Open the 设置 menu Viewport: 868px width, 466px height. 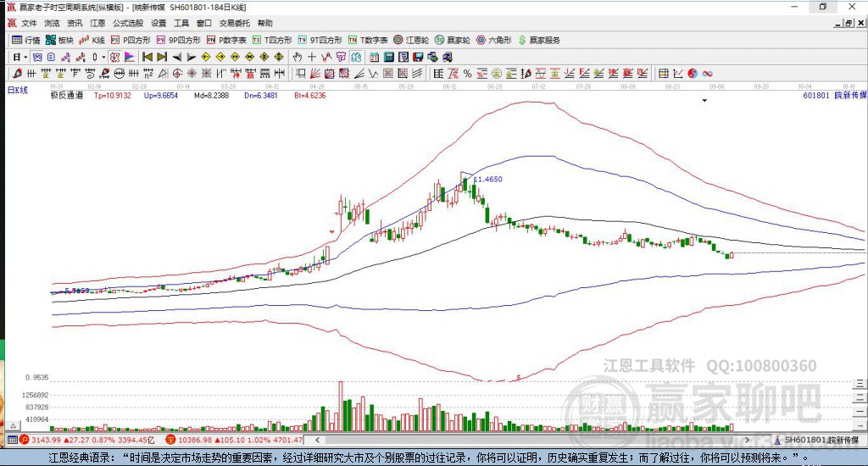coord(159,23)
